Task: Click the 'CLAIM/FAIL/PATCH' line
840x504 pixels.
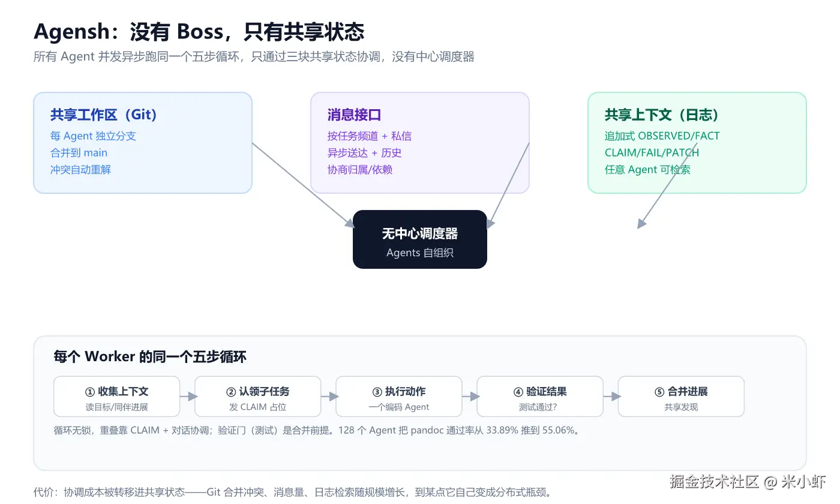Action: pos(652,153)
